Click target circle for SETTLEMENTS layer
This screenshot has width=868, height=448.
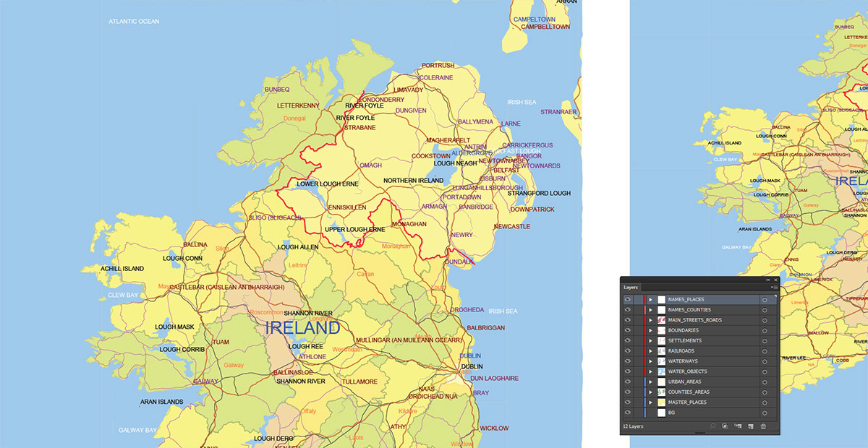(x=765, y=341)
